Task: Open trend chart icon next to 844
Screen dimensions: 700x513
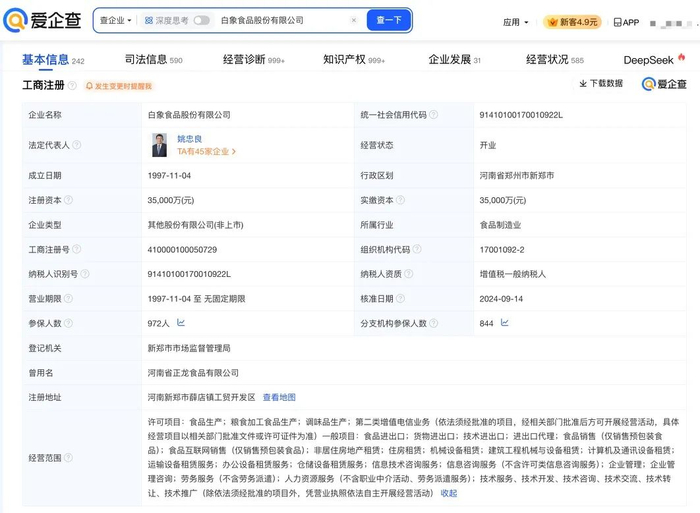Action: click(504, 322)
